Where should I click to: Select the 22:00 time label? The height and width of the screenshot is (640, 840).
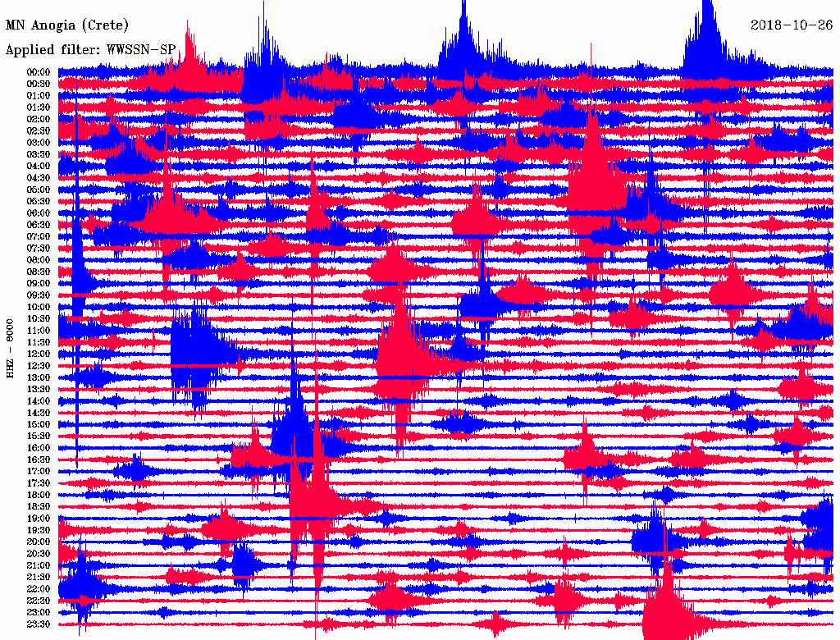pyautogui.click(x=39, y=589)
